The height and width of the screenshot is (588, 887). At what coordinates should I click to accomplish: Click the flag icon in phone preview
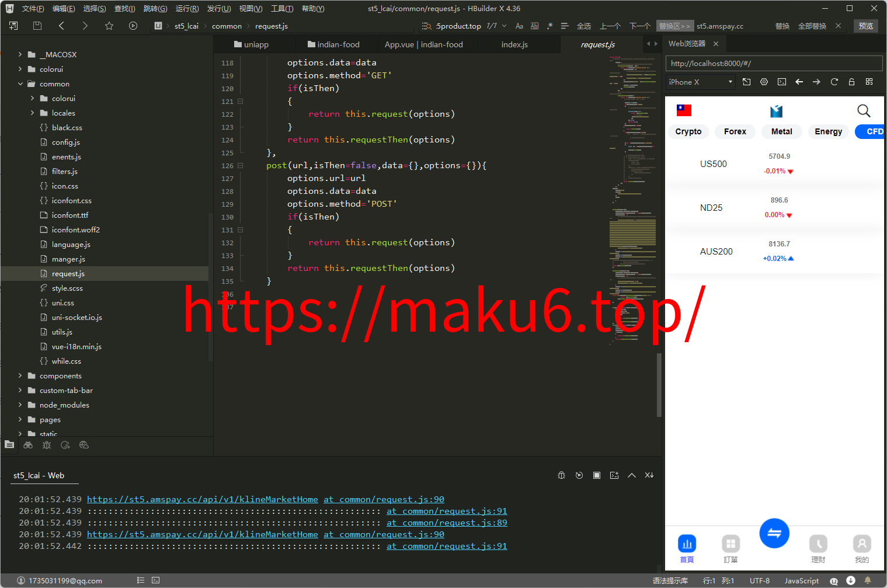point(684,110)
